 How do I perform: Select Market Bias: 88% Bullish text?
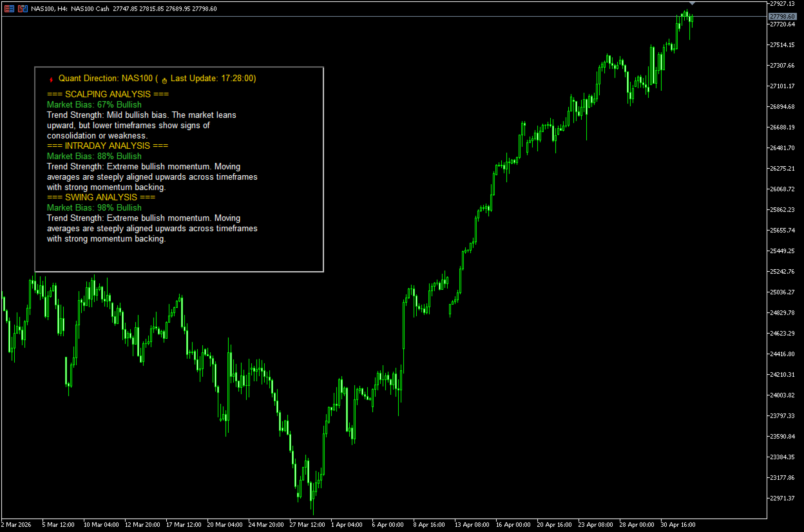tap(94, 156)
